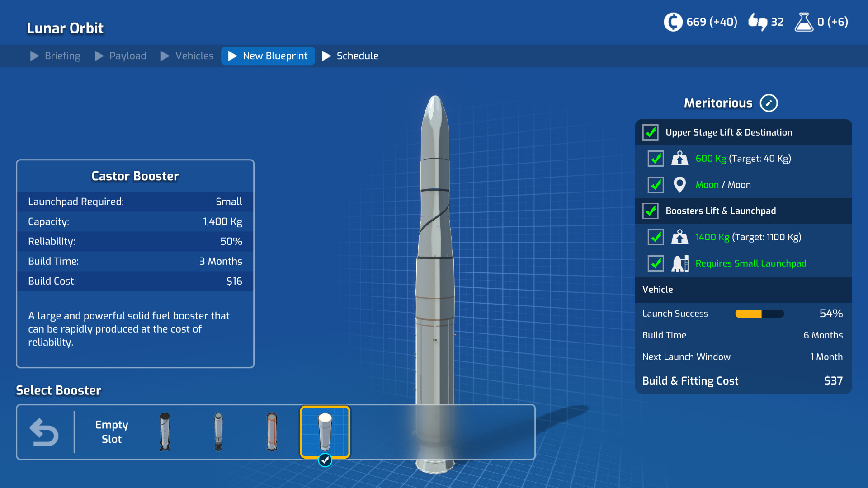Viewport: 868px width, 488px height.
Task: Select the orange-tipped booster thumbnail
Action: click(271, 432)
